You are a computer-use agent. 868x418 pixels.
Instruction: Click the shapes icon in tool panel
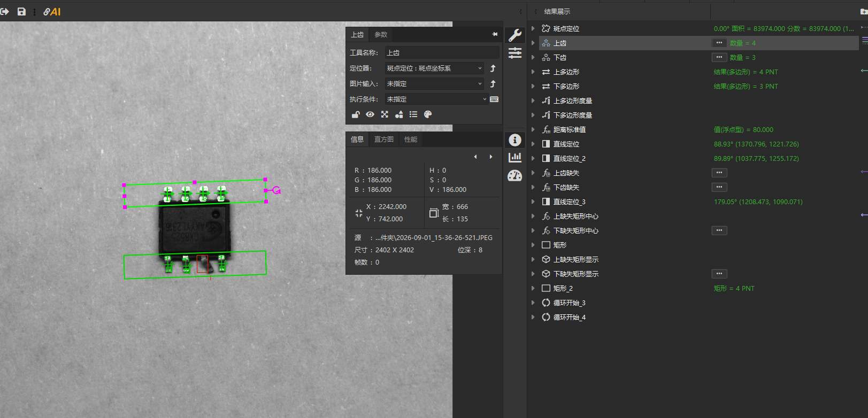pyautogui.click(x=399, y=114)
